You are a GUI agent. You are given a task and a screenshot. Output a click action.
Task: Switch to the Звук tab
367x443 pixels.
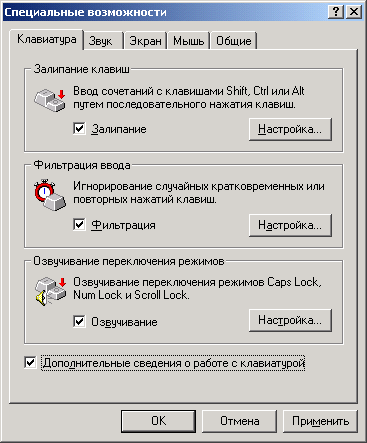tap(103, 41)
